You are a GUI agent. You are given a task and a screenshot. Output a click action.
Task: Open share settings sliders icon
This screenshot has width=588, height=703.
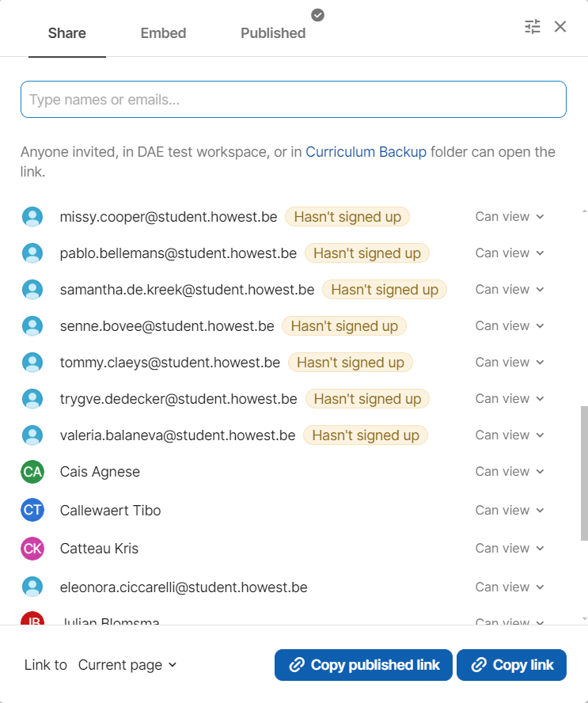click(533, 27)
